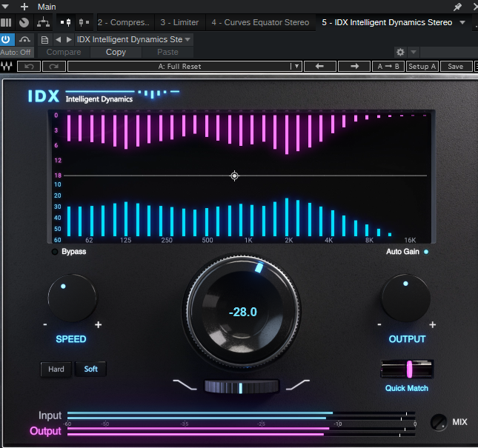The image size is (478, 448).
Task: Click the three-bars channel editor icon
Action: pyautogui.click(x=6, y=22)
